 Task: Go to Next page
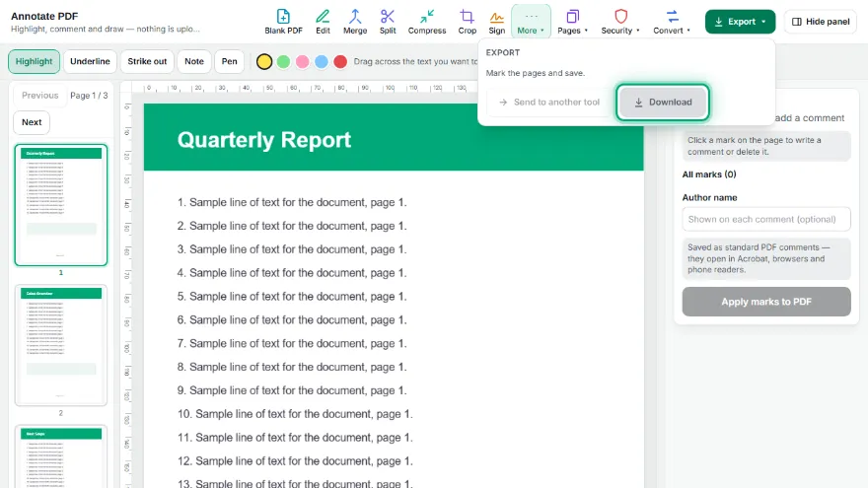(x=32, y=122)
